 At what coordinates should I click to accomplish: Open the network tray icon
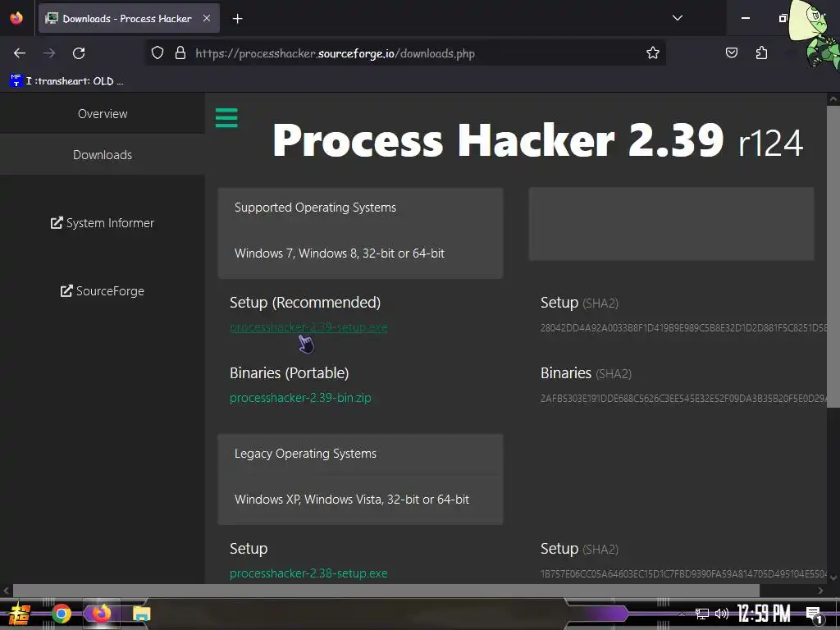(702, 614)
